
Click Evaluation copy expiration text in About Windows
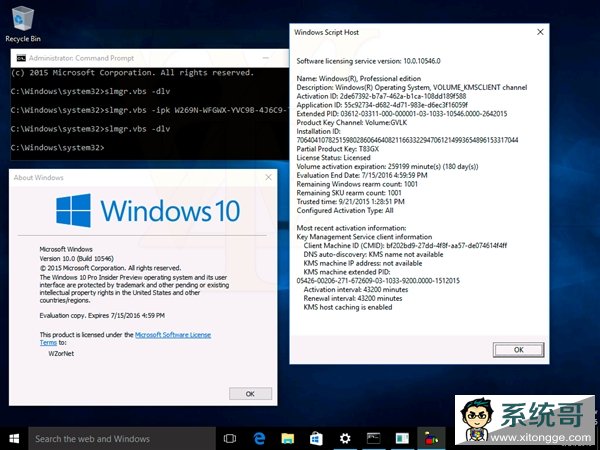tap(102, 316)
